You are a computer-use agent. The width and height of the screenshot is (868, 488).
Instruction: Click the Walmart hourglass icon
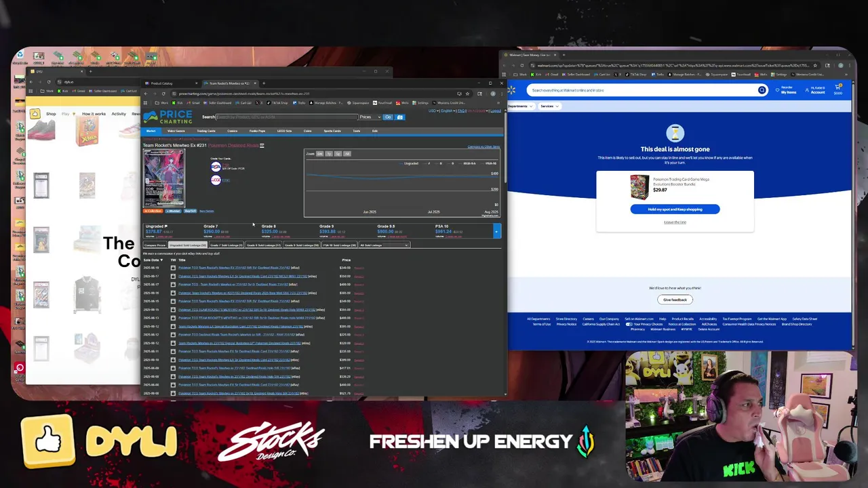coord(675,133)
